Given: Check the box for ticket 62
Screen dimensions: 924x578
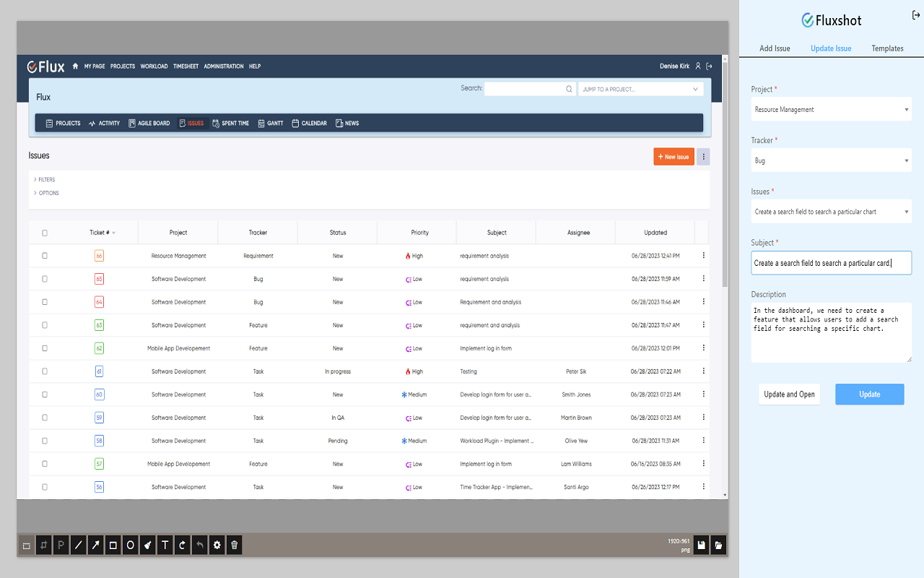Looking at the screenshot, I should 45,348.
